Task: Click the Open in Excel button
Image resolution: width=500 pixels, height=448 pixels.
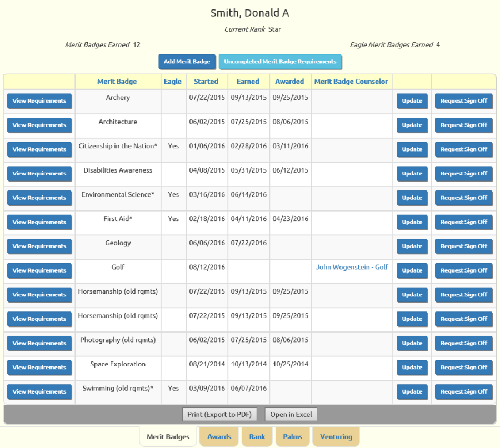Action: click(x=291, y=414)
